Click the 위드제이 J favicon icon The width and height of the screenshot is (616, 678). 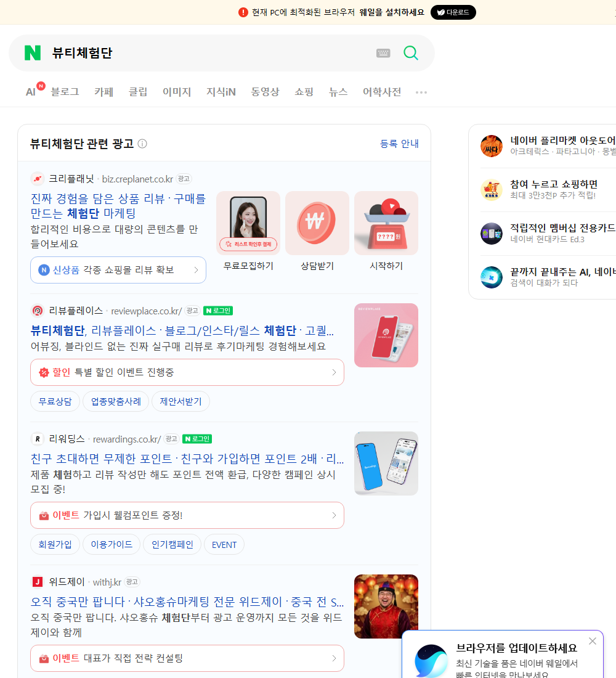(x=38, y=582)
